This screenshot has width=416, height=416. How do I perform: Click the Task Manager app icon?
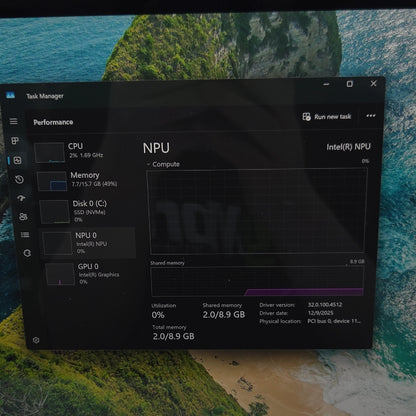(10, 96)
